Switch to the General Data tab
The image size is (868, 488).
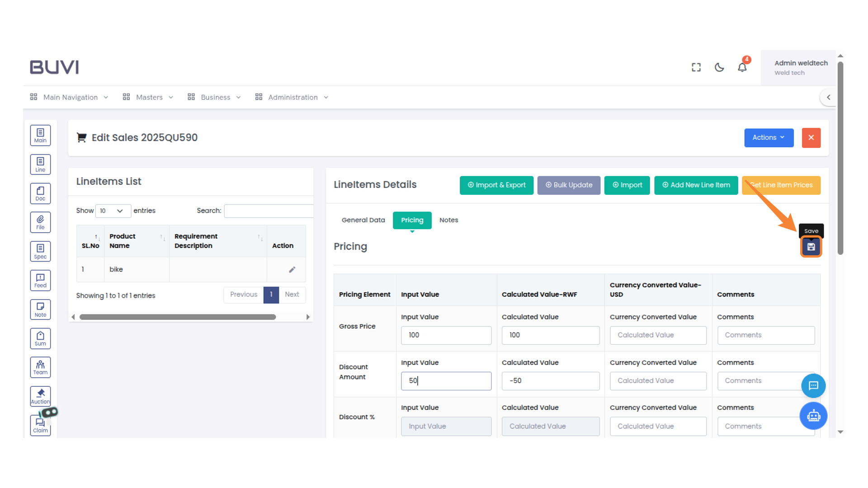pyautogui.click(x=363, y=220)
